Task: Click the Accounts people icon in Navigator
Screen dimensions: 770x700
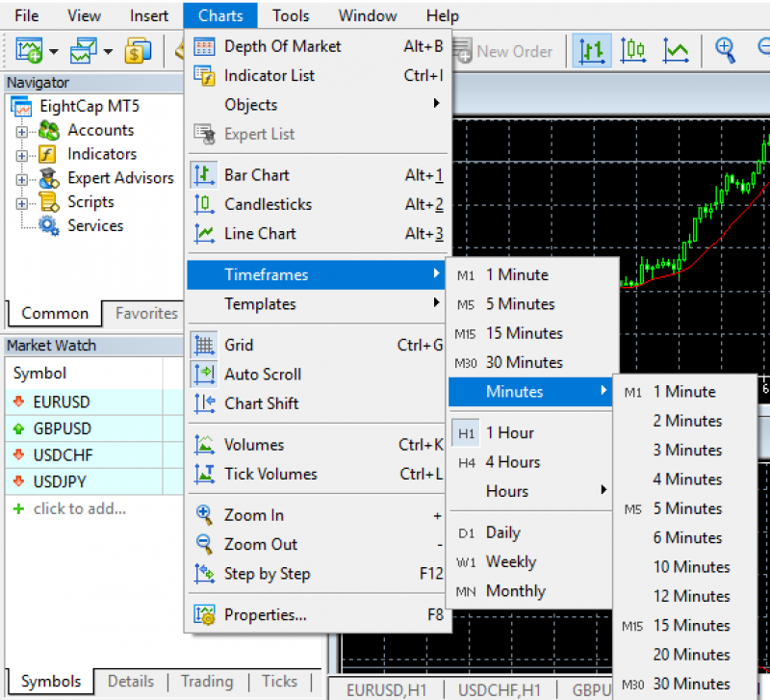Action: (x=49, y=130)
